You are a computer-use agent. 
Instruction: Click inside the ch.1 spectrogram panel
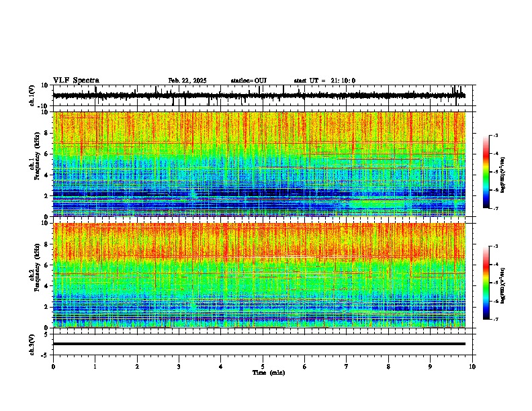[x=259, y=164]
